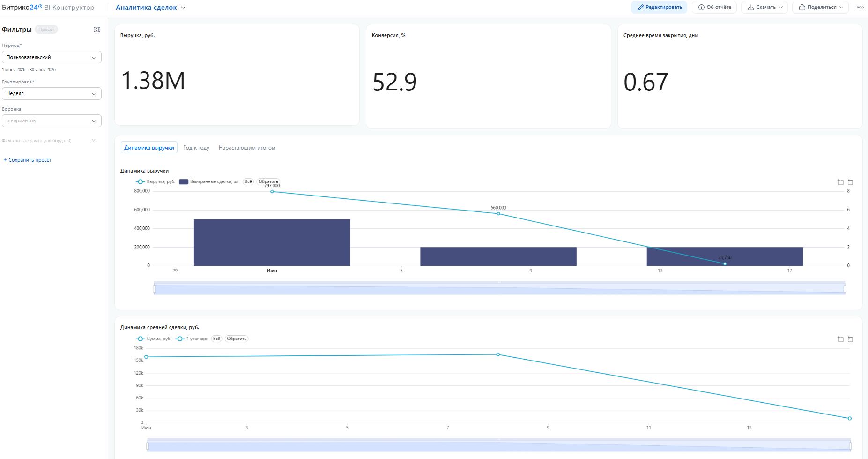Open the Период dropdown showing Пользовательский
The image size is (868, 459).
[52, 57]
